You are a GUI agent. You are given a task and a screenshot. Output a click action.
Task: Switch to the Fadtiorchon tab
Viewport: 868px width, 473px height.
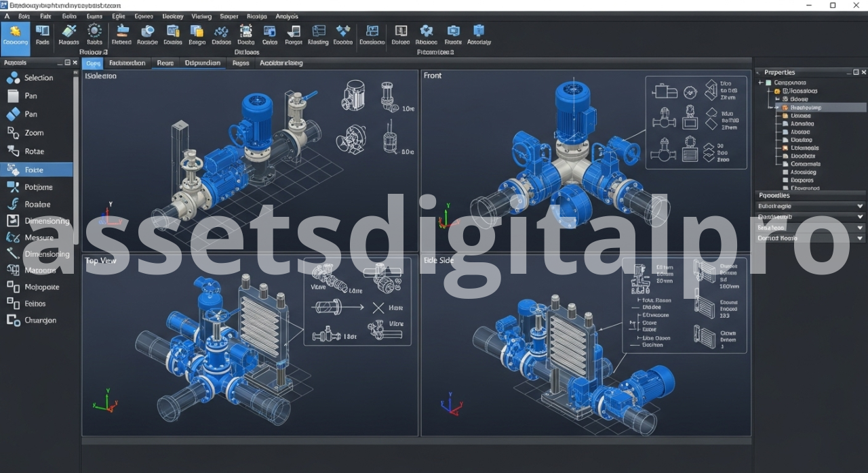(x=127, y=63)
